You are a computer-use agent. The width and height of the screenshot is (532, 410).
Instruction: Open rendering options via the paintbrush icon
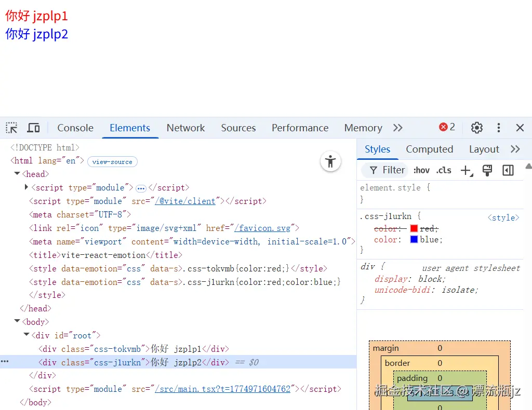[x=487, y=170]
